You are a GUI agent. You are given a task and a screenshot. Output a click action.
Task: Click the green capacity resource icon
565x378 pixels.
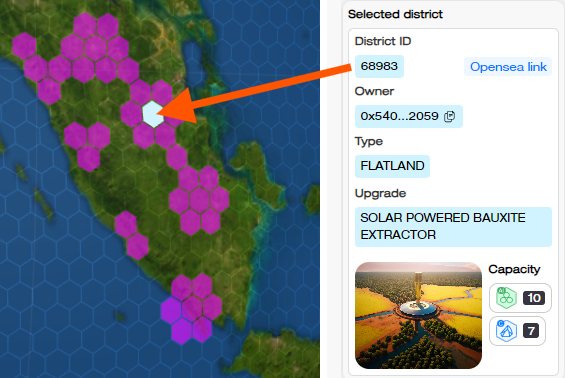pyautogui.click(x=506, y=298)
